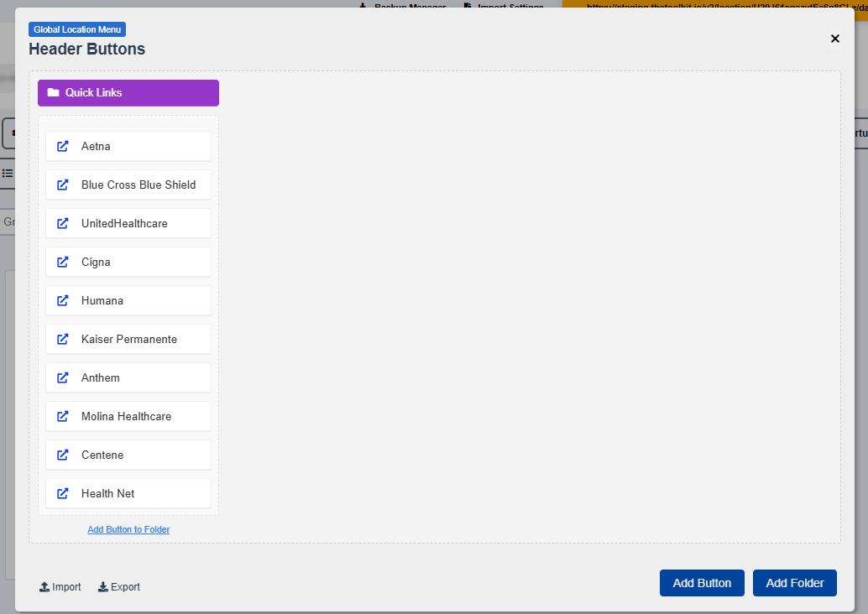Select the Blue Cross Blue Shield label
This screenshot has width=868, height=614.
pyautogui.click(x=139, y=185)
